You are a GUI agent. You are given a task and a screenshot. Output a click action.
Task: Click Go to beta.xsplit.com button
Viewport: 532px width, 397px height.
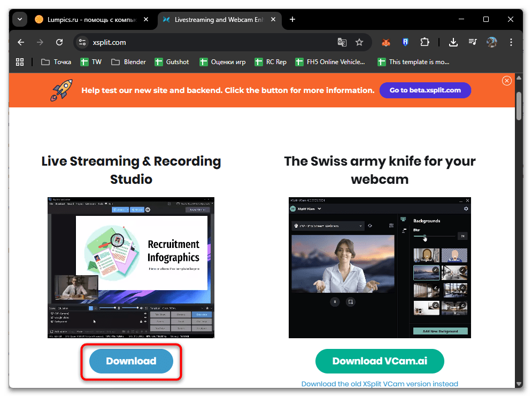[425, 90]
